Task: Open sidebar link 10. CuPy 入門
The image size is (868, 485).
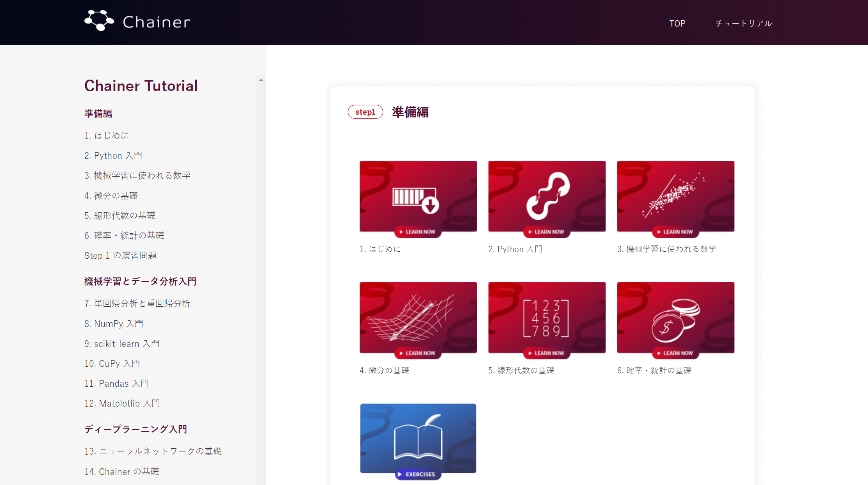Action: tap(112, 364)
